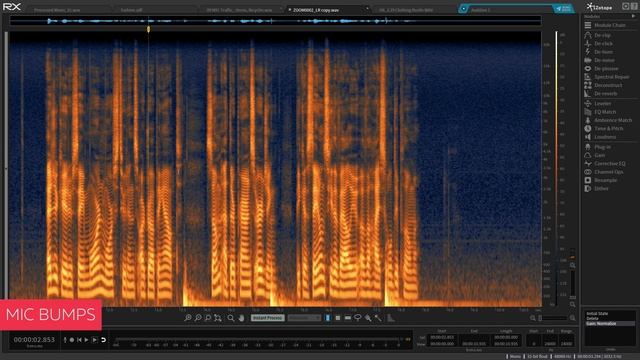Toggle loop playback
Screen dimensions: 640x360
click(104, 340)
